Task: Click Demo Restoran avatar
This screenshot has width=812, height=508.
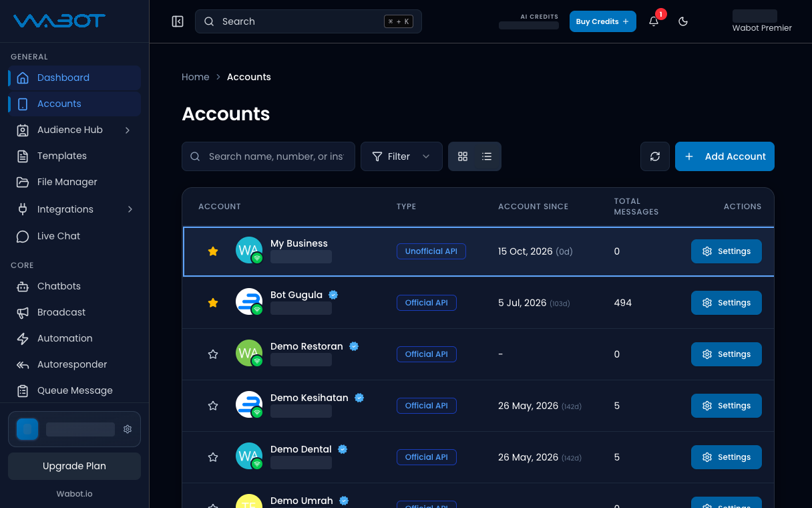Action: (249, 353)
